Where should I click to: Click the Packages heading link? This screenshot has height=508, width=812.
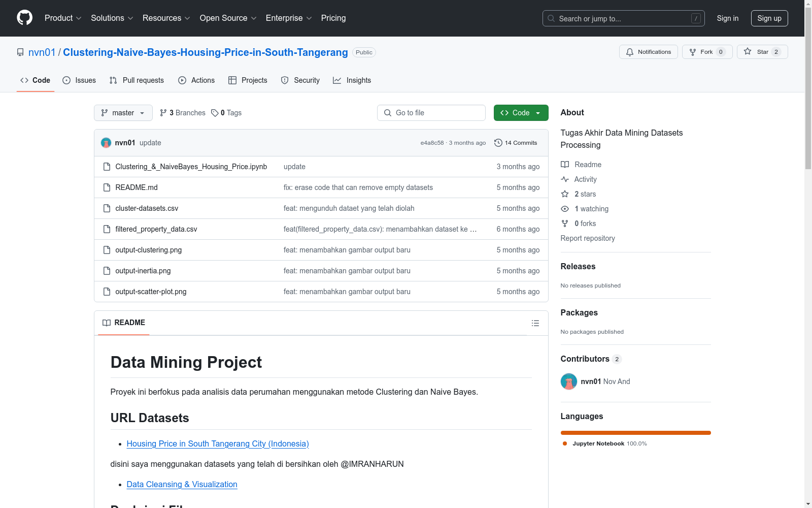(x=579, y=312)
